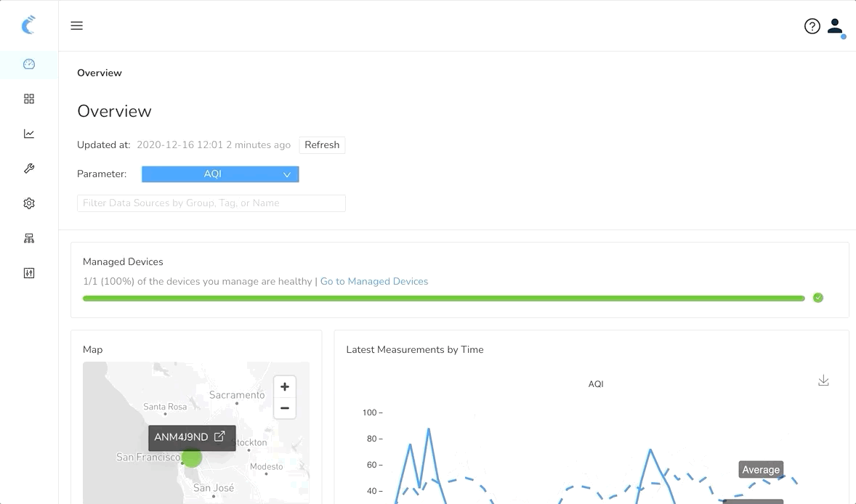
Task: Toggle the green health status checkmark
Action: point(817,298)
